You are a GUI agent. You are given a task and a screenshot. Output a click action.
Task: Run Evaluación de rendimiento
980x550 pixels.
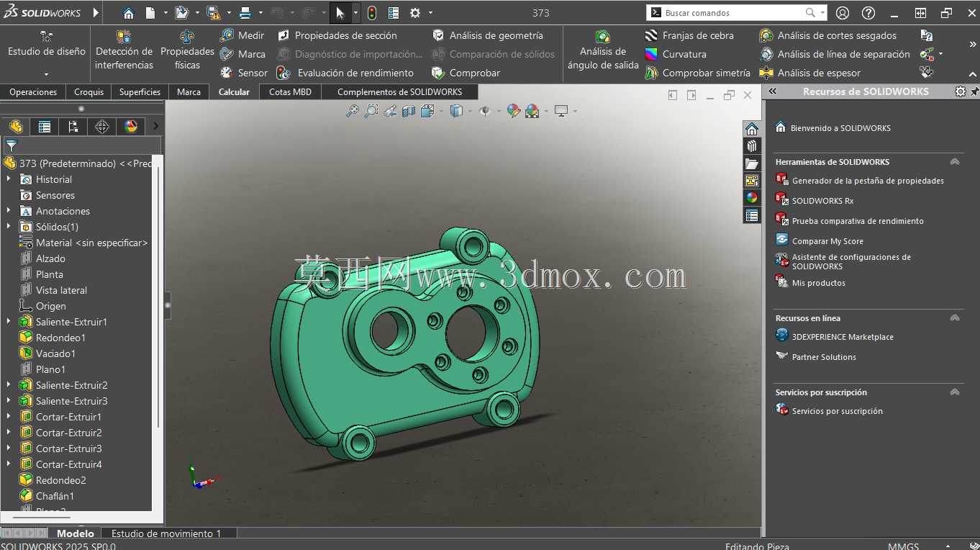point(345,73)
